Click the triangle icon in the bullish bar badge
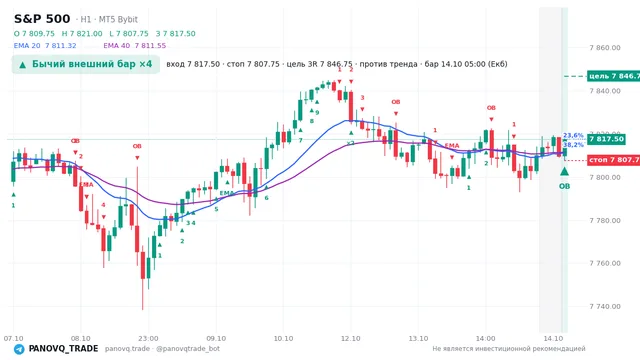Screen dimensions: 640x360 point(23,64)
